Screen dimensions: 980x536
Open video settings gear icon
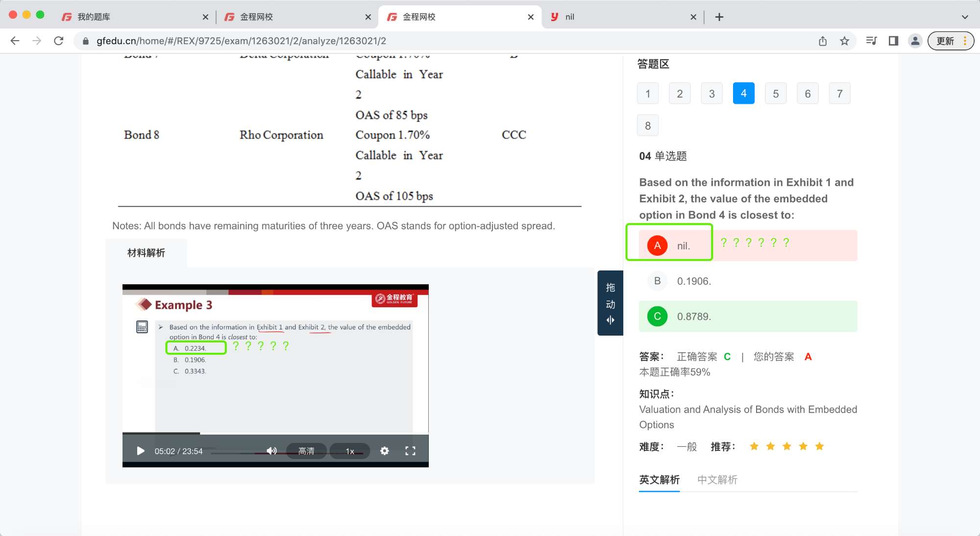(385, 451)
